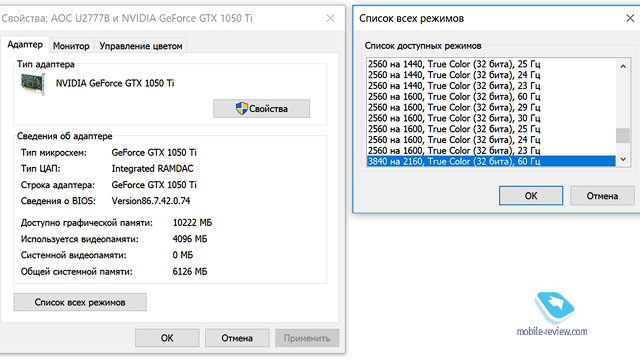
Task: Open adapter Properties via Свойства button
Action: [x=261, y=109]
